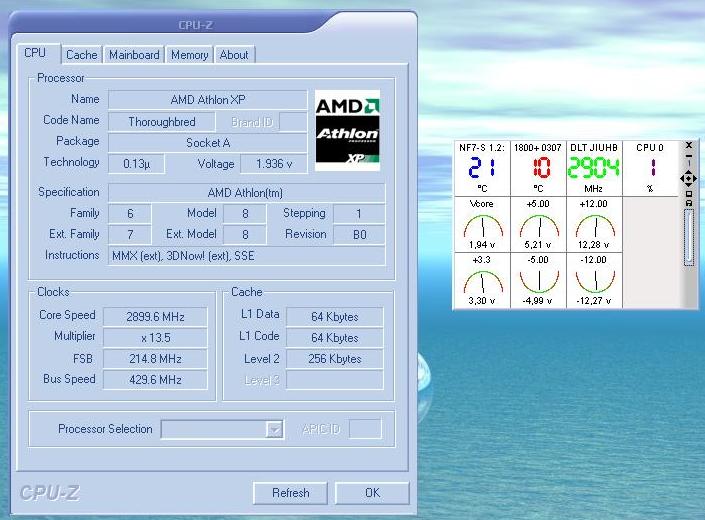This screenshot has width=705, height=520.
Task: Click the Code Name value 'Thoroughbred'
Action: [162, 122]
